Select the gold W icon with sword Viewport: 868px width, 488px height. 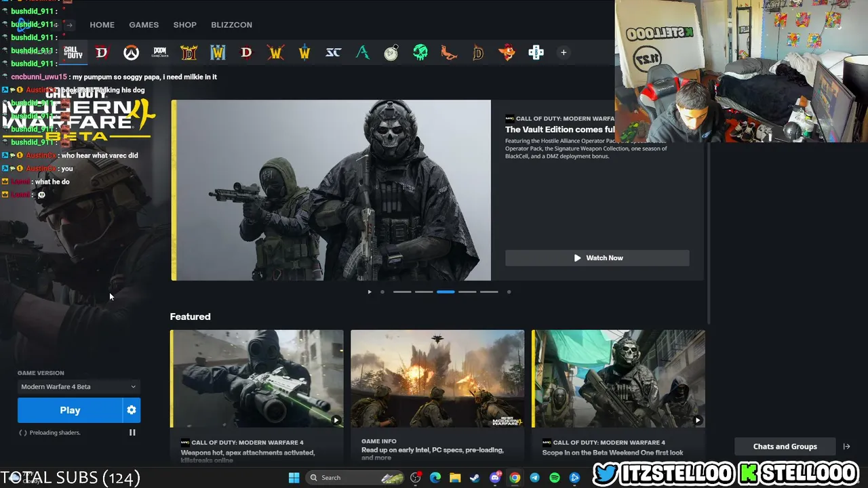(x=304, y=52)
